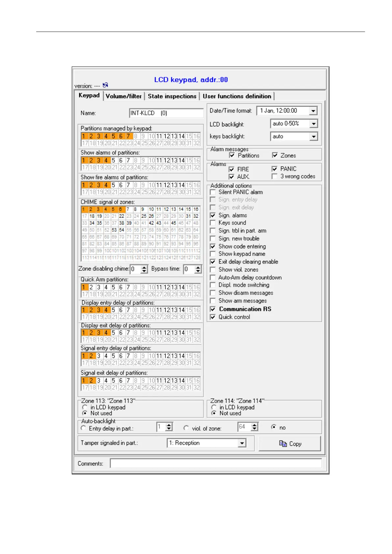Adjust the Bypass time stepper arrows
The image size is (392, 554).
click(198, 269)
